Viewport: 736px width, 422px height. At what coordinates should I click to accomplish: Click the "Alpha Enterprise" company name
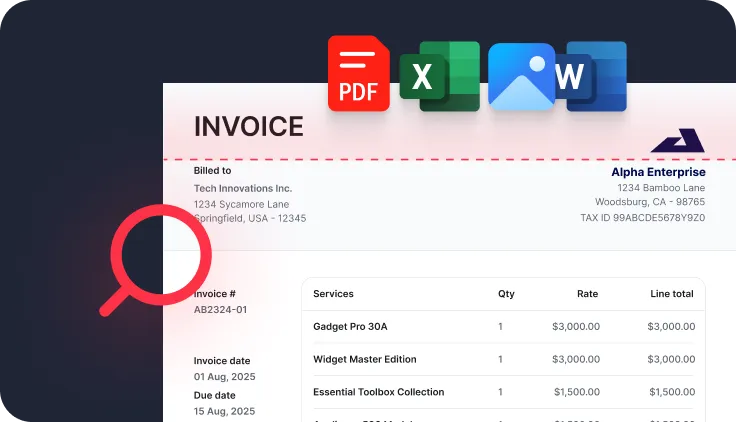[x=658, y=172]
